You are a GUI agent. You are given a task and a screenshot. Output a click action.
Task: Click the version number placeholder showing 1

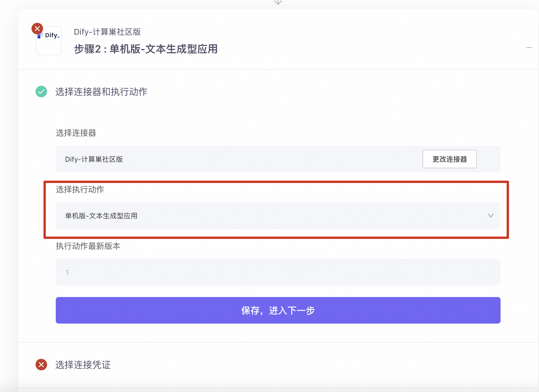click(x=67, y=272)
